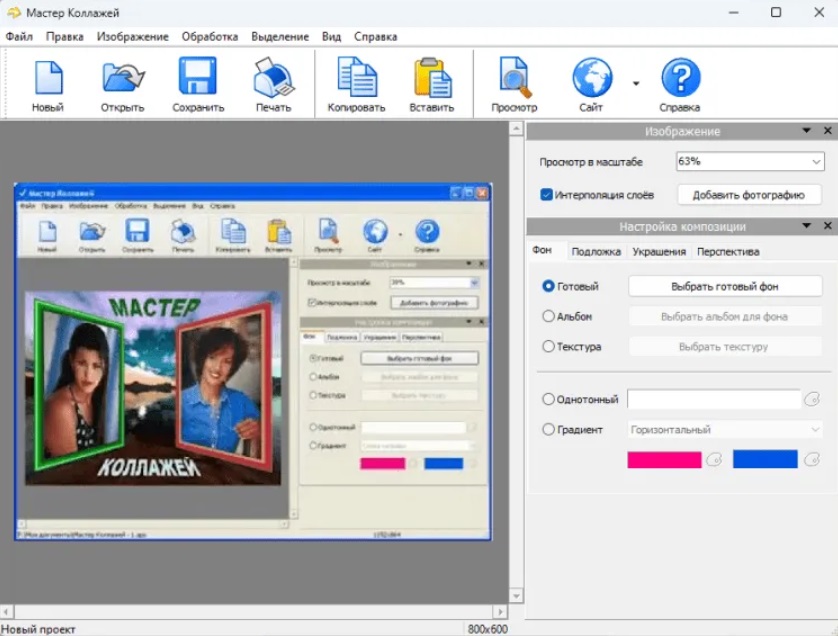Image resolution: width=838 pixels, height=636 pixels.
Task: Select the Градиент radio button
Action: (x=548, y=430)
